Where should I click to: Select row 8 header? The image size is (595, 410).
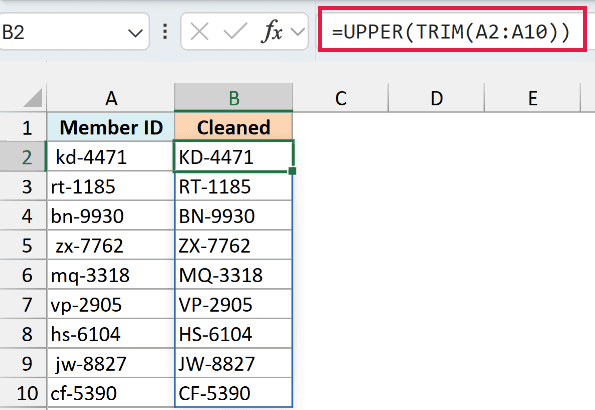click(23, 334)
